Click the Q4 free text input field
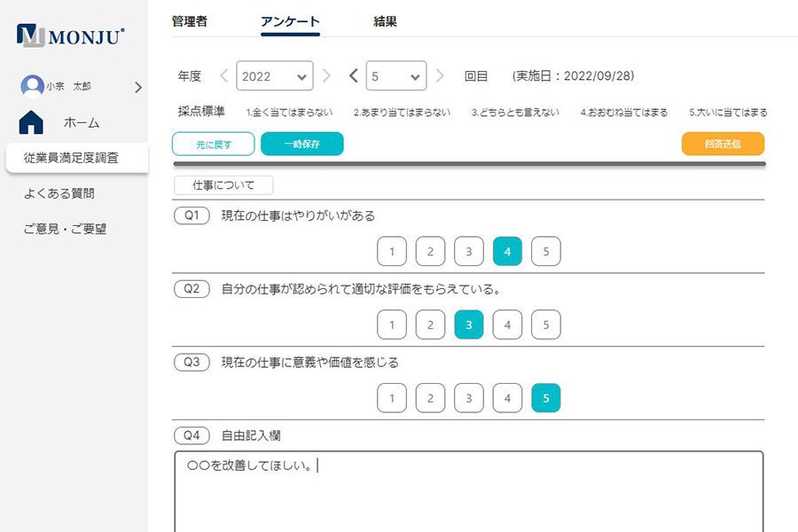Screen dimensions: 798x532 [x=469, y=492]
